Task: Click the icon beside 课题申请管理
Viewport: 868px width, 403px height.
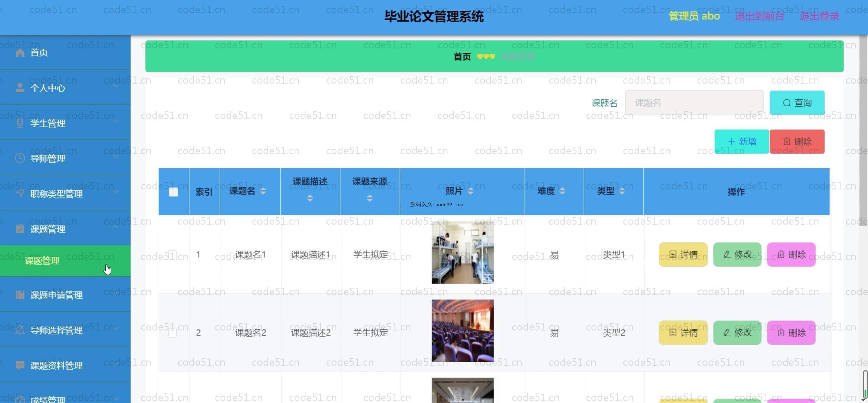Action: coord(20,295)
